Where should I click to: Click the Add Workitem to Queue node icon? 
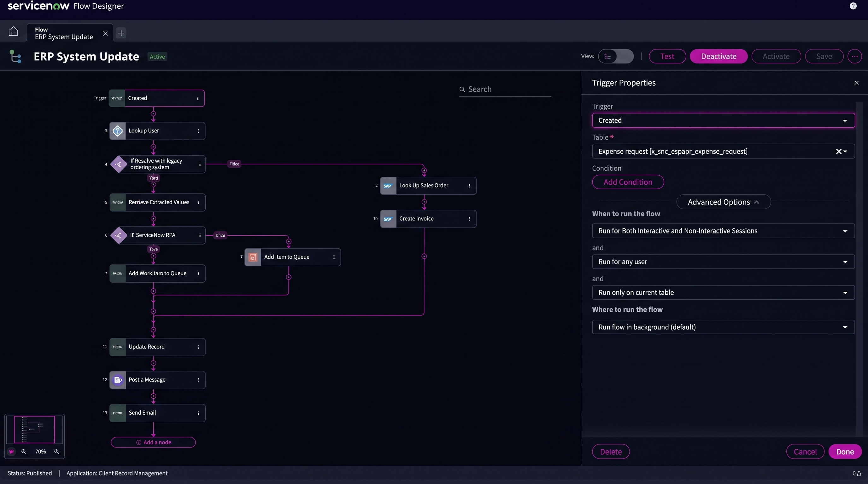point(118,273)
